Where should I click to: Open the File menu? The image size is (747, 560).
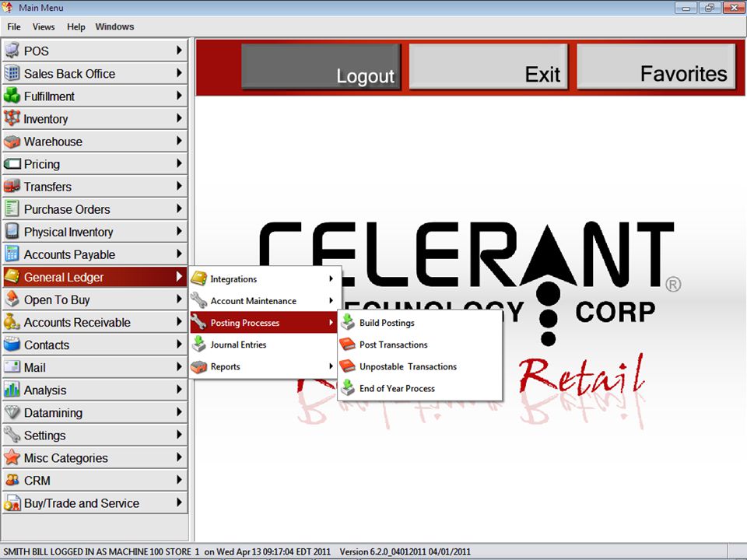pos(14,26)
